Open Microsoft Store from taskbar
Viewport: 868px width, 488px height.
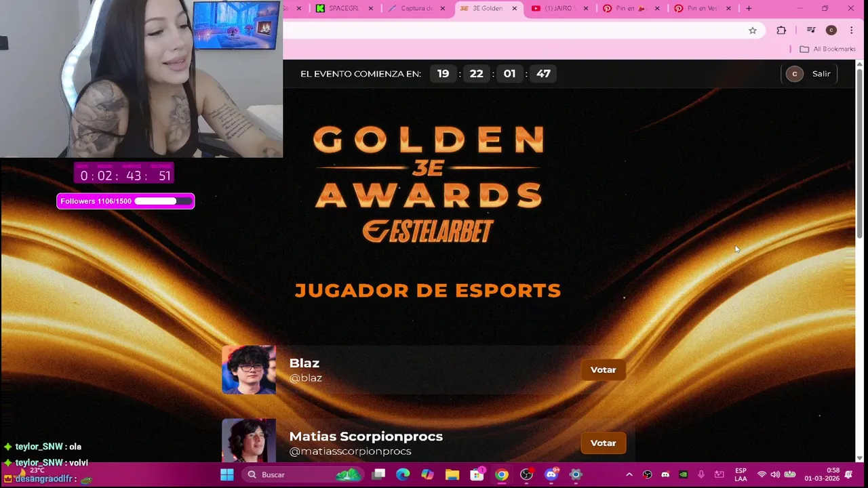[x=477, y=474]
